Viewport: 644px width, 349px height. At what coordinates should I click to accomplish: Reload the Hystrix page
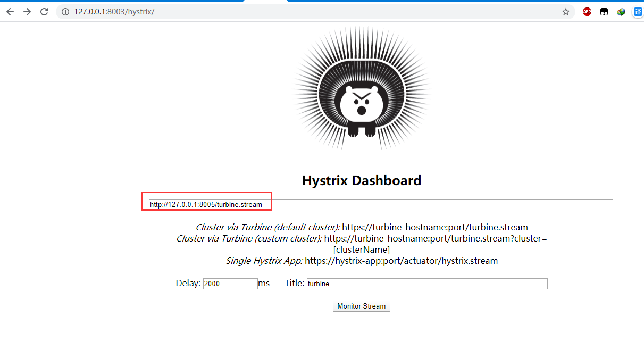click(x=45, y=12)
